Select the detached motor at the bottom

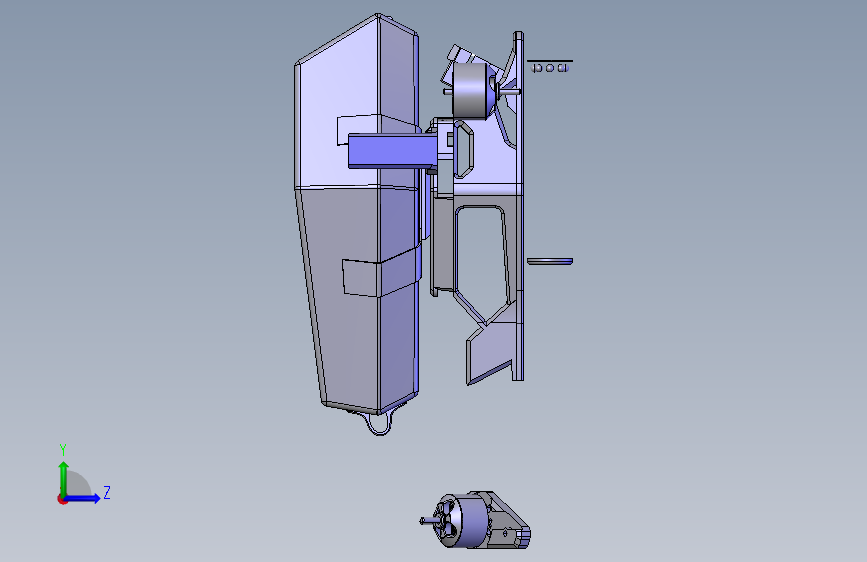[x=476, y=520]
